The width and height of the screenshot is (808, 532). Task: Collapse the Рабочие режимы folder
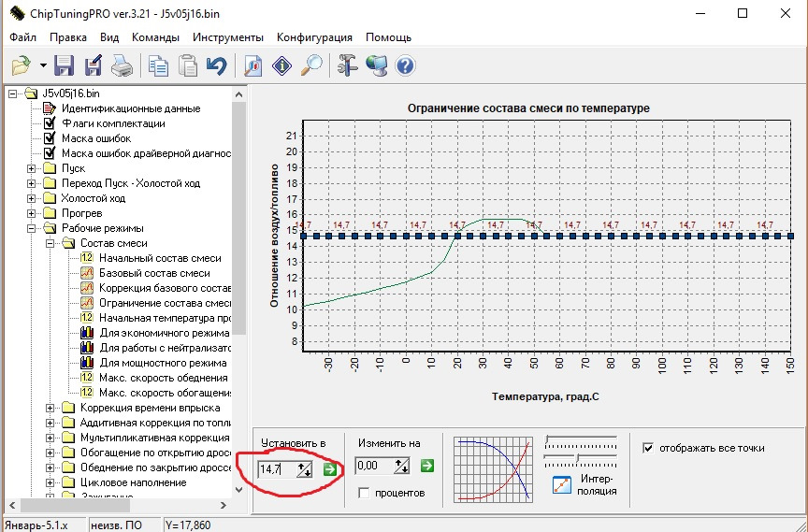coord(32,229)
